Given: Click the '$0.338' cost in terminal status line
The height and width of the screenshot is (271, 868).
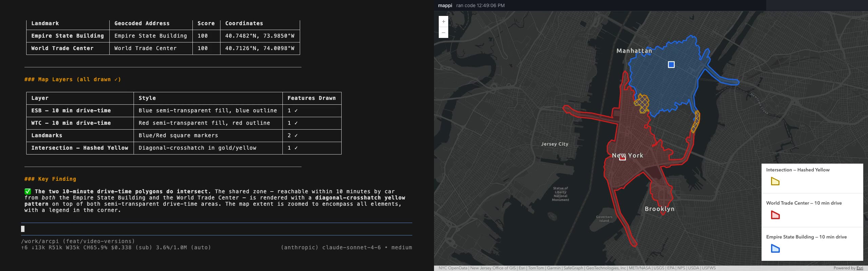Looking at the screenshot, I should (x=121, y=248).
